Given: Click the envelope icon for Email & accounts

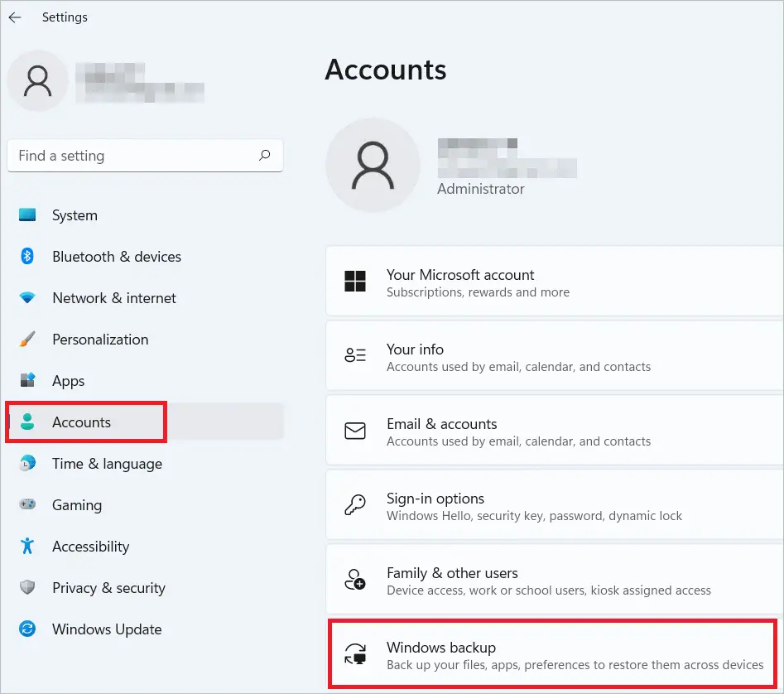Looking at the screenshot, I should pyautogui.click(x=355, y=431).
